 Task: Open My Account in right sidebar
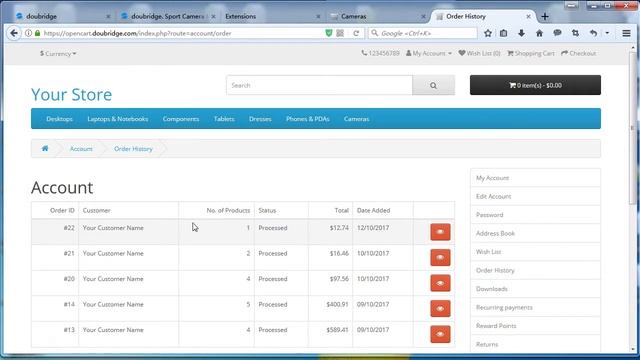[x=535, y=178]
